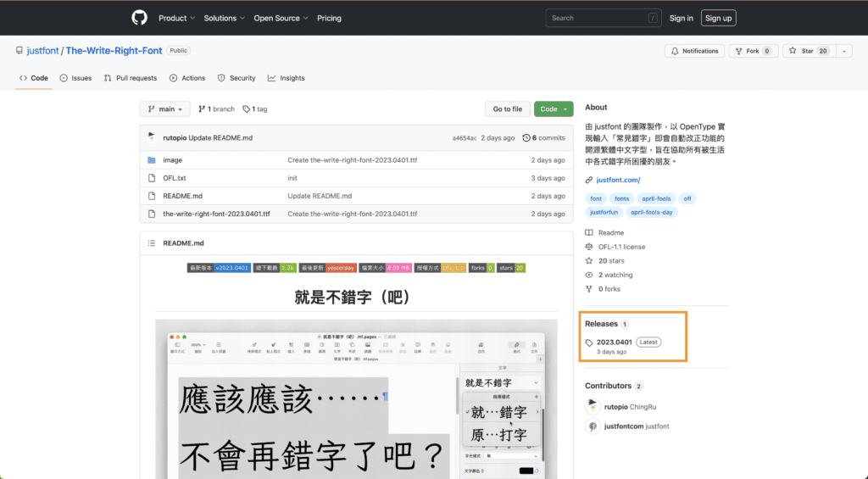Switch to the Code tab
Image resolution: width=868 pixels, height=479 pixels.
(x=33, y=78)
